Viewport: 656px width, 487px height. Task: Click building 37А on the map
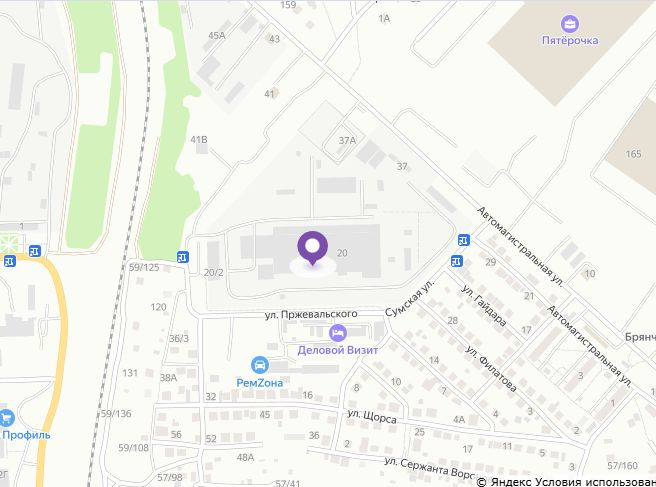point(347,141)
